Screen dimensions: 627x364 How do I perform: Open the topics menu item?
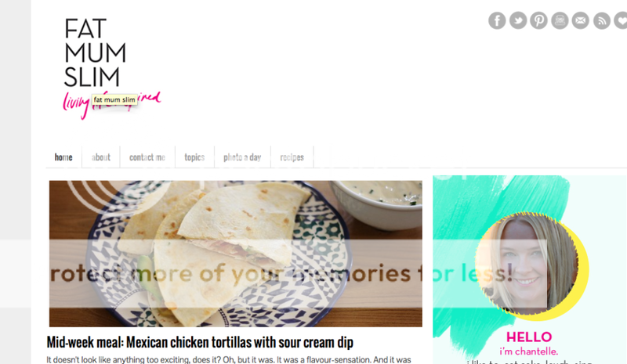194,157
